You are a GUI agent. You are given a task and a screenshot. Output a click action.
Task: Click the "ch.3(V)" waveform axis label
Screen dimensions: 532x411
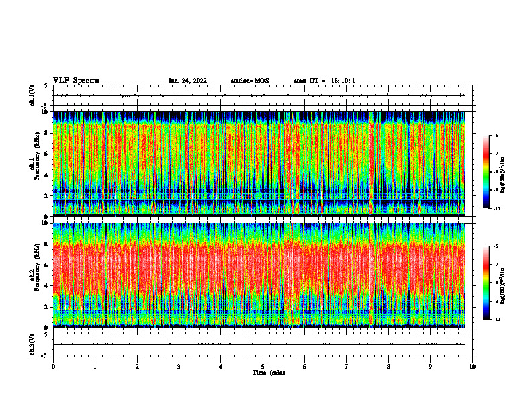click(x=32, y=345)
